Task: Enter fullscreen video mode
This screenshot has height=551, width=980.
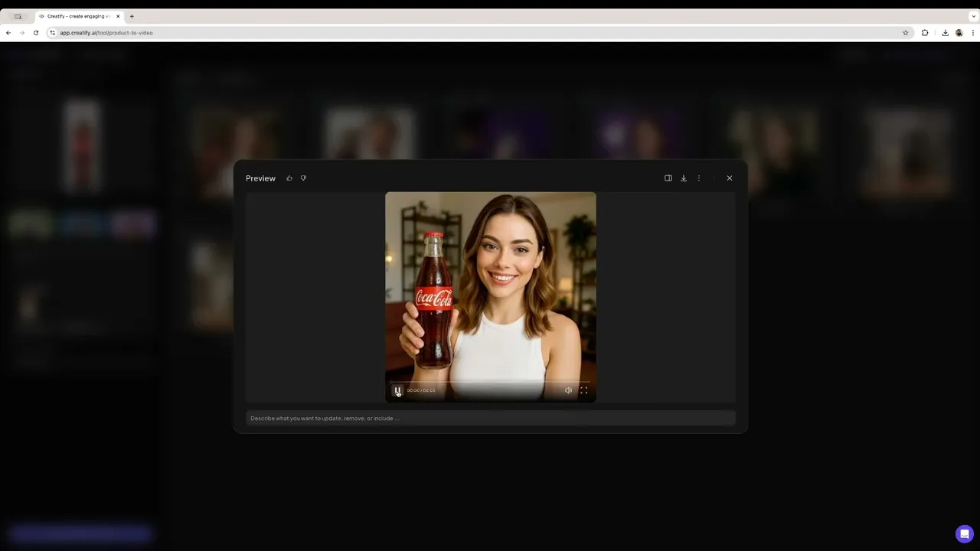Action: click(583, 390)
